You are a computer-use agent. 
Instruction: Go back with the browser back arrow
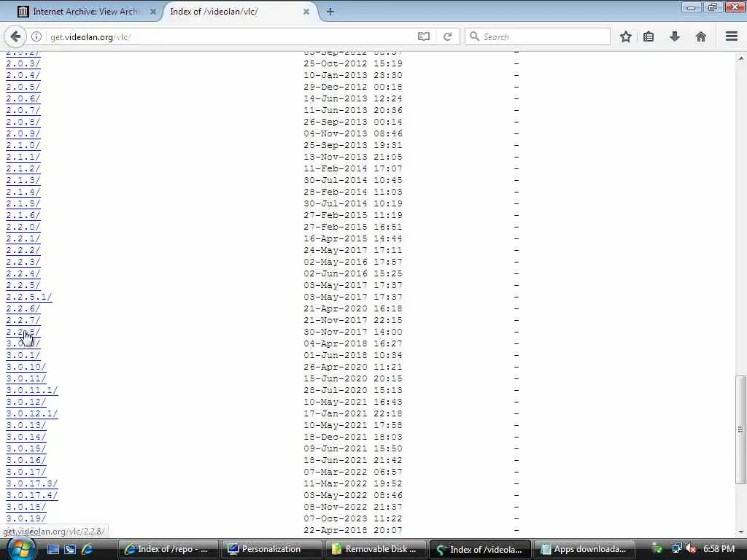[x=15, y=36]
